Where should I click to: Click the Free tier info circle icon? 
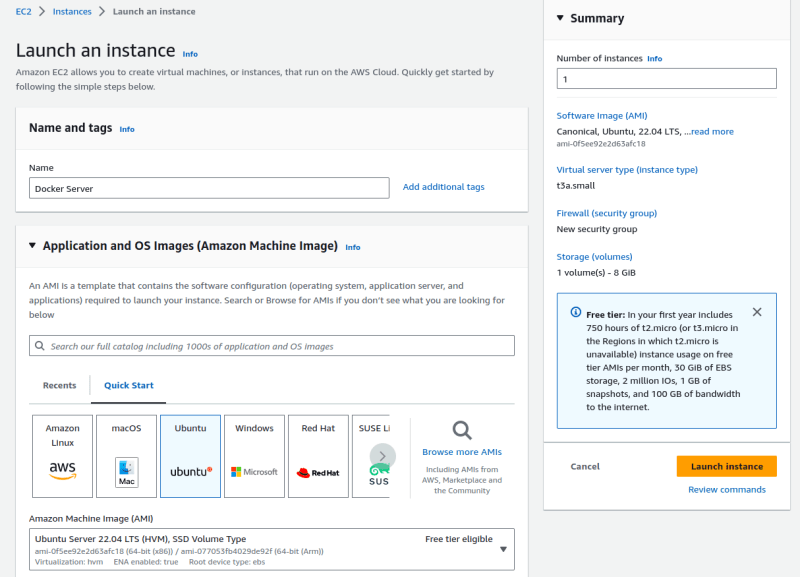(x=576, y=312)
